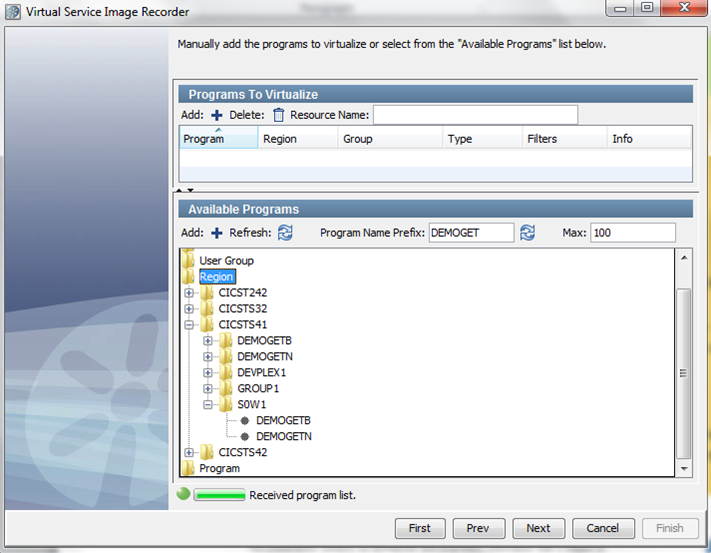Click the Refresh icon beside the Refresh label
This screenshot has height=553, width=711.
285,233
